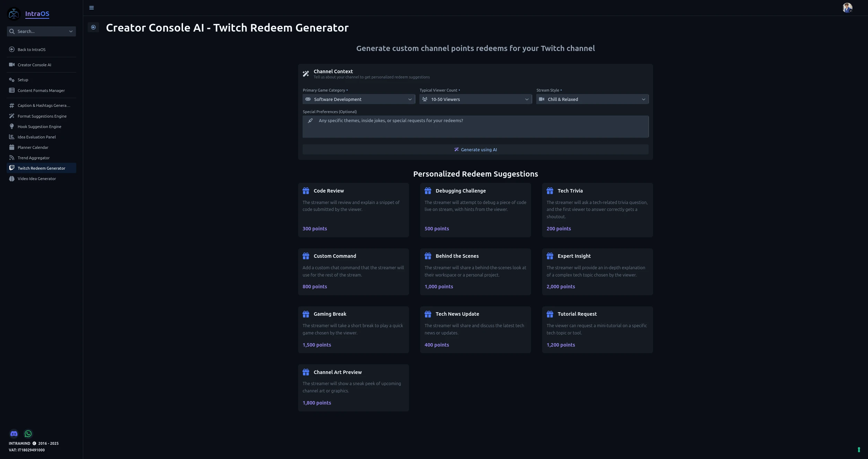
Task: Select Hook Suggestion Engine menu item
Action: click(x=39, y=127)
